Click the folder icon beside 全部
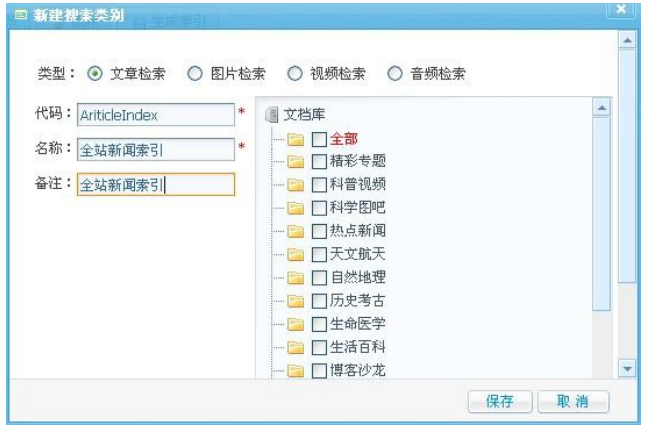Image resolution: width=668 pixels, height=429 pixels. pos(295,139)
